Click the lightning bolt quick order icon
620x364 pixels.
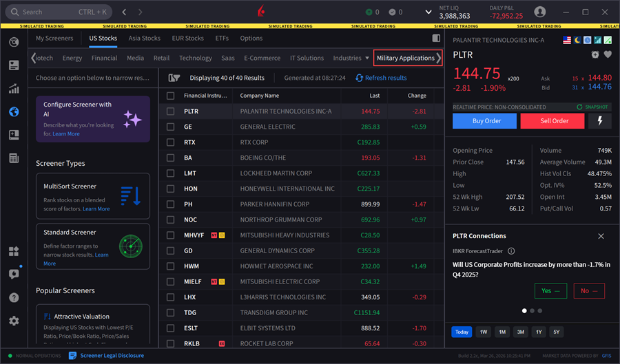pos(599,120)
